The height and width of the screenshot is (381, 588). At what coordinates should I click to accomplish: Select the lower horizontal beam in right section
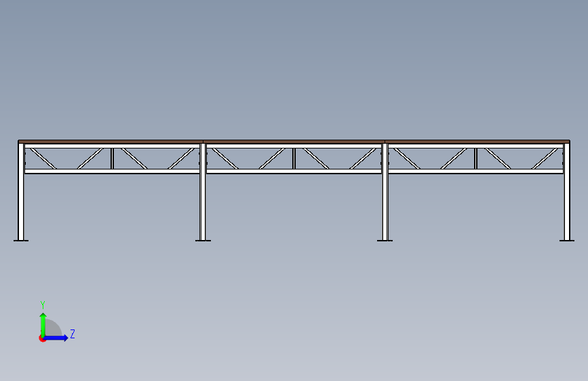[476, 172]
